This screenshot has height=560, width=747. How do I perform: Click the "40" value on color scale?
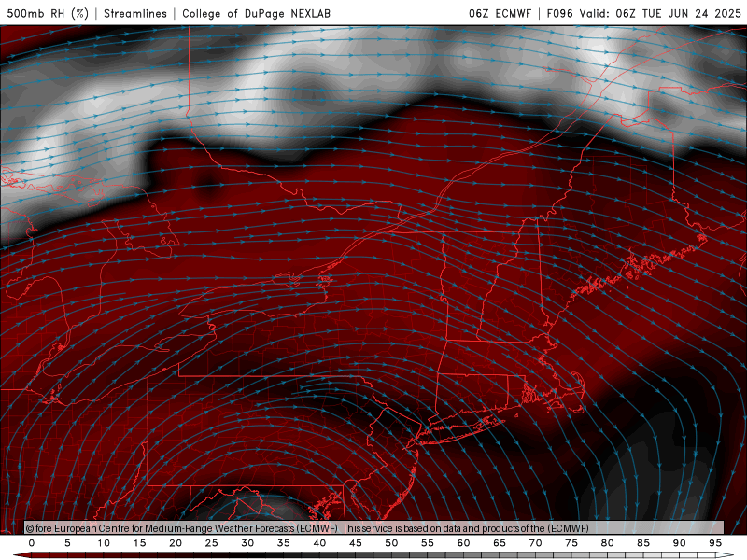(319, 543)
